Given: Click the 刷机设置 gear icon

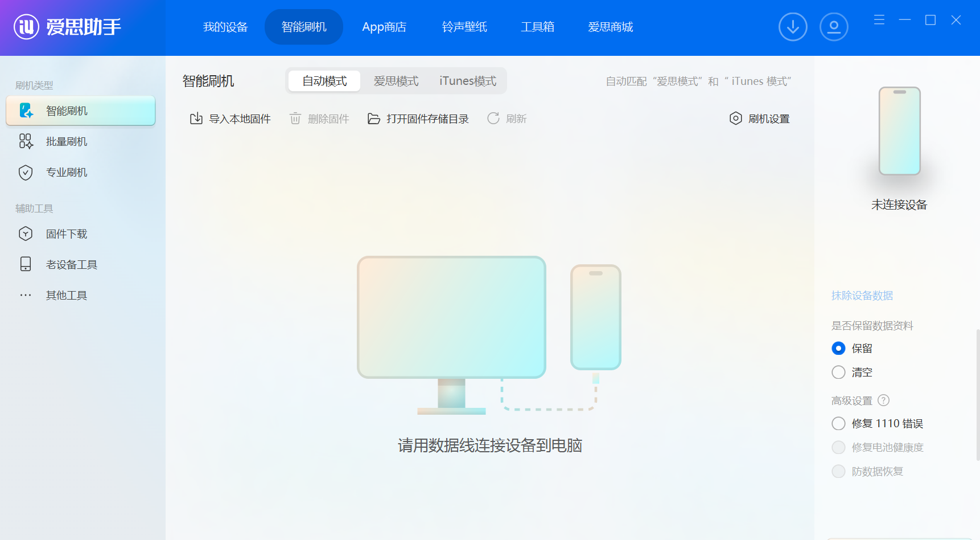Looking at the screenshot, I should (736, 118).
